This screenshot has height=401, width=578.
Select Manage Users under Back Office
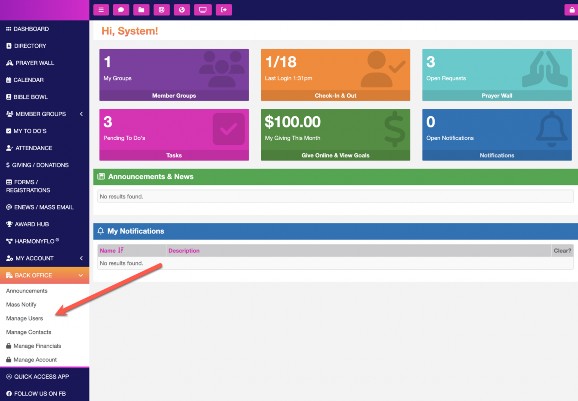pyautogui.click(x=25, y=318)
